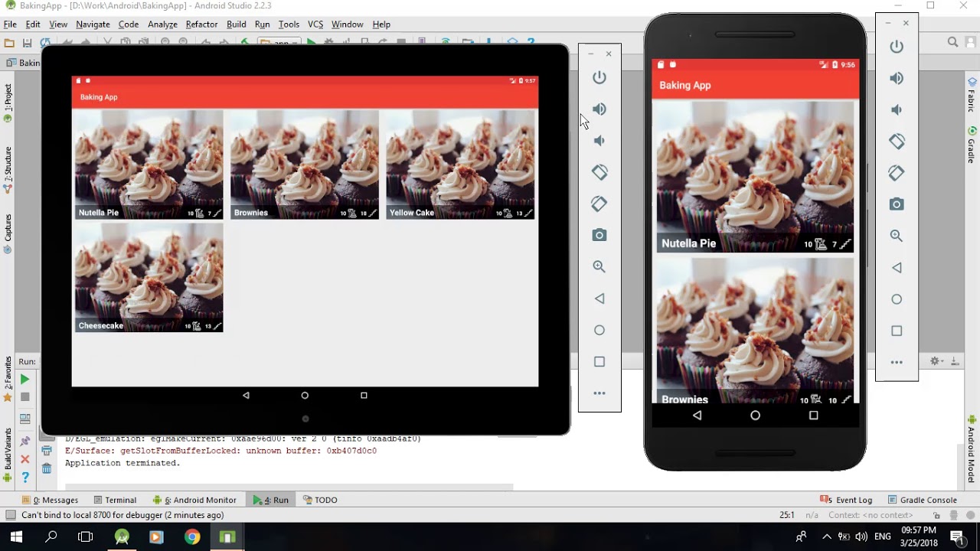Open the Gradle Console tab
Image resolution: width=980 pixels, height=551 pixels.
click(x=922, y=500)
